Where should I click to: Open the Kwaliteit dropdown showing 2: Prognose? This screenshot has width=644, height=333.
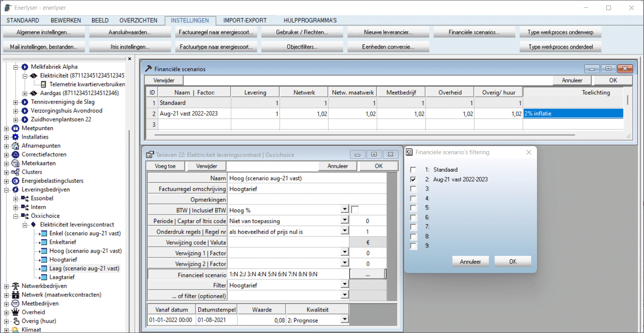(345, 320)
